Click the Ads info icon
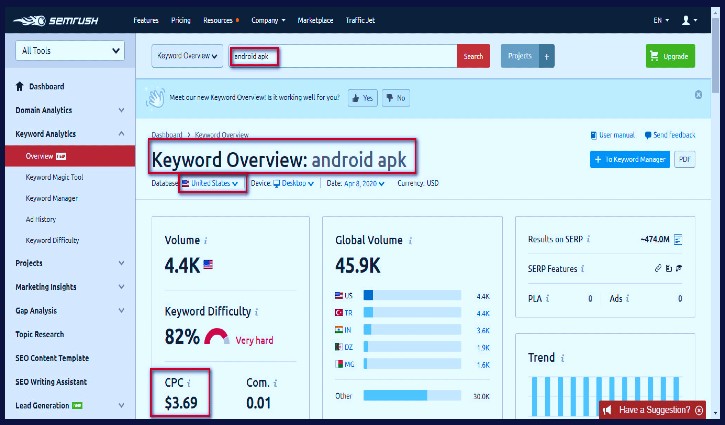The image size is (725, 425). [627, 299]
